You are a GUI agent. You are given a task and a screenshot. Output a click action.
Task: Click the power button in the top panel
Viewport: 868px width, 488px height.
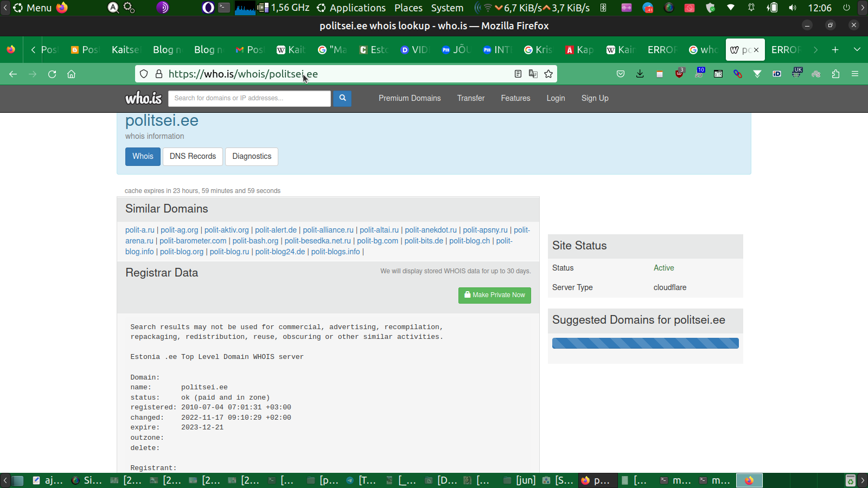pos(846,8)
